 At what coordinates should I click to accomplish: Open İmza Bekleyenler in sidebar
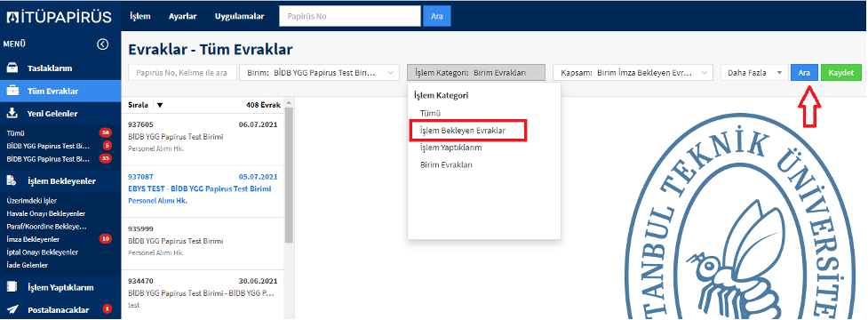click(33, 240)
